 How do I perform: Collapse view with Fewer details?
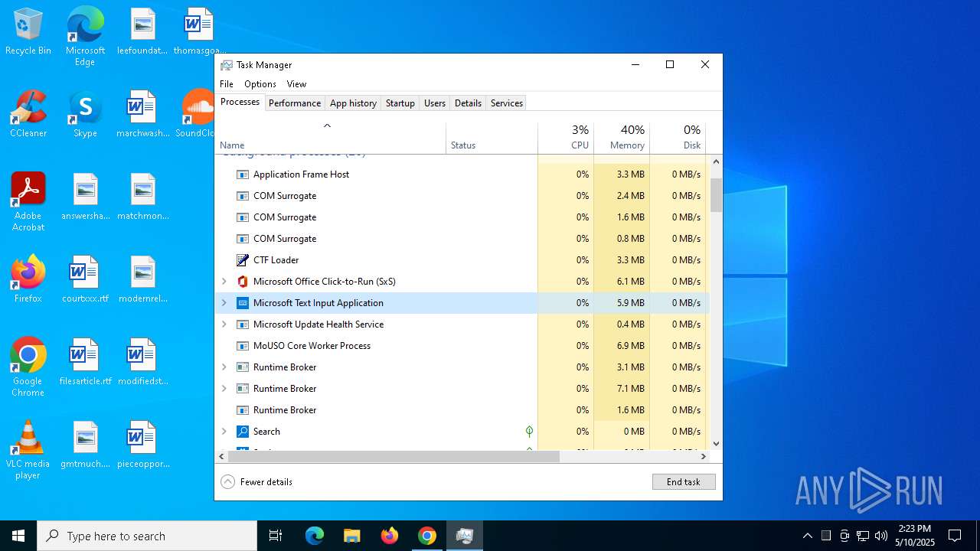tap(256, 482)
